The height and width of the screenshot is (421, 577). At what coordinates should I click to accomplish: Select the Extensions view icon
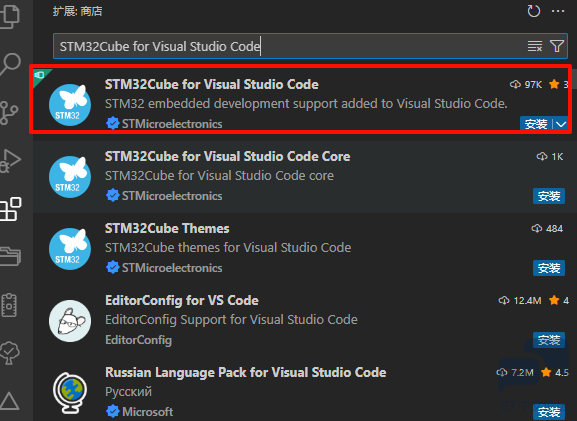coord(10,209)
